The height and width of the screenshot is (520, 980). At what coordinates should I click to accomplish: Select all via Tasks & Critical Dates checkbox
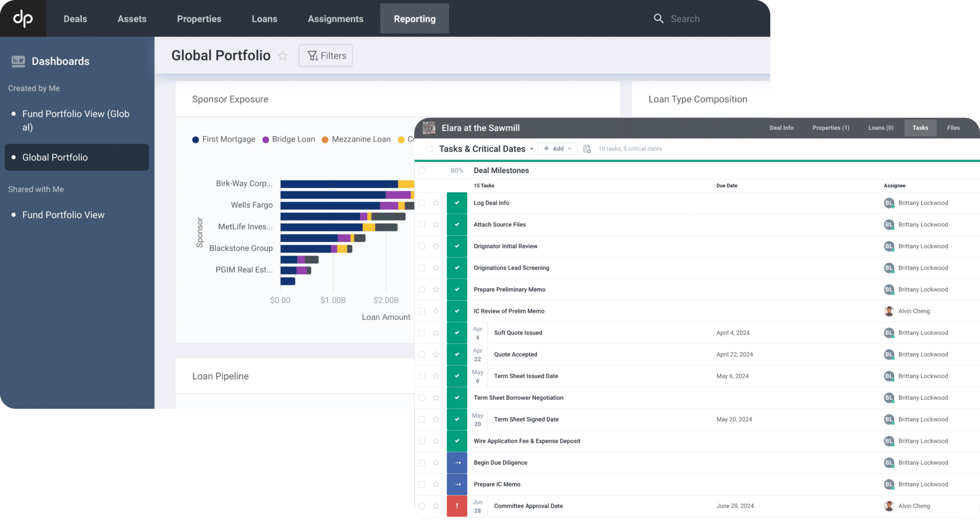[x=430, y=149]
